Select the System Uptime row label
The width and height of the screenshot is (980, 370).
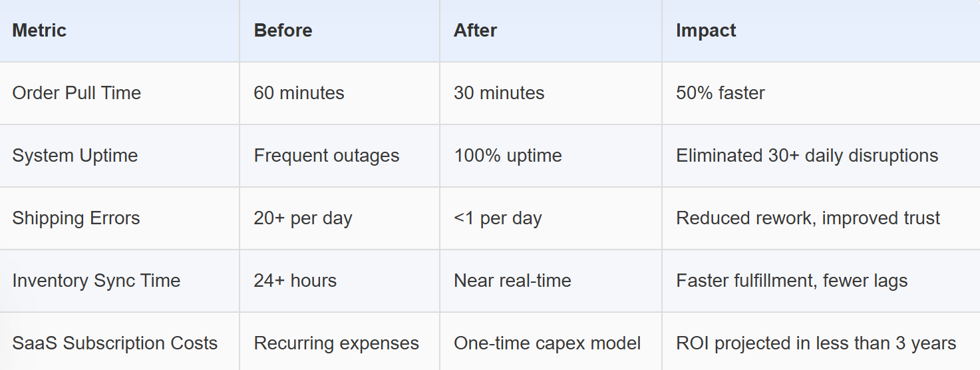point(75,156)
